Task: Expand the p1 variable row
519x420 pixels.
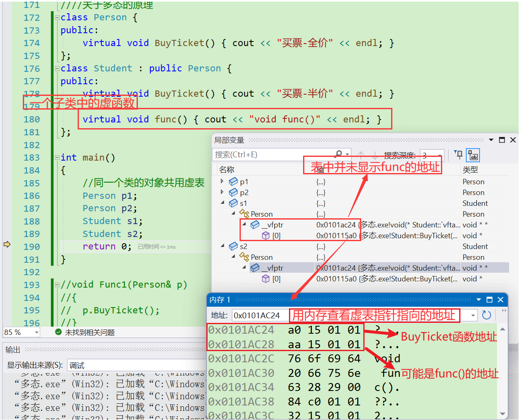Action: click(222, 181)
